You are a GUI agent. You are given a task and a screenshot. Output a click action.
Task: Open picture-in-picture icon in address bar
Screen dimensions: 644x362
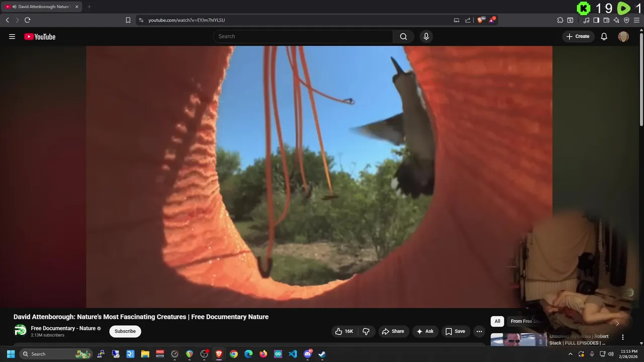click(456, 20)
